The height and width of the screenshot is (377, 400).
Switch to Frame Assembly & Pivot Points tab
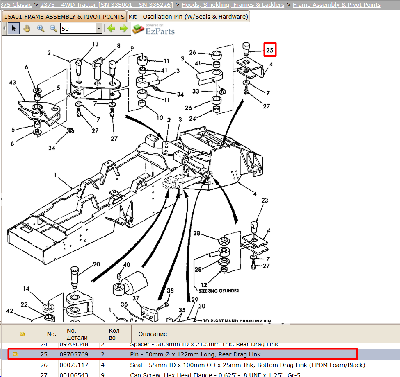click(x=64, y=16)
